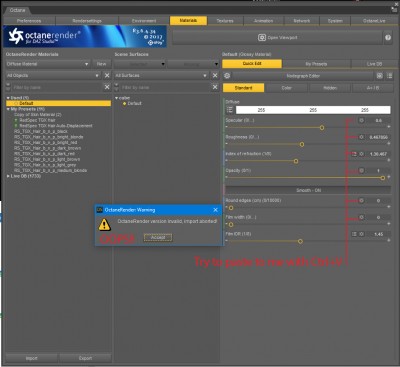Clear the All Objects filter with X

pyautogui.click(x=107, y=75)
